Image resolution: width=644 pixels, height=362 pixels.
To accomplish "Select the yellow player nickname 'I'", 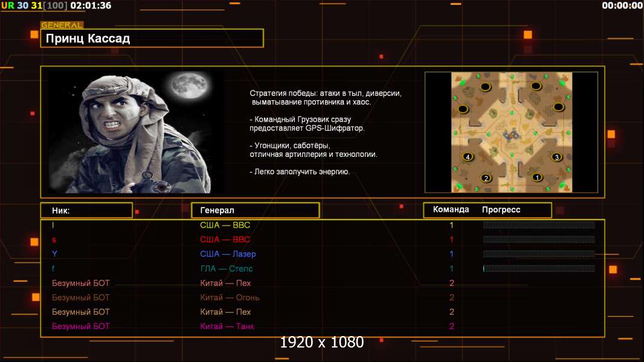I will coord(53,225).
